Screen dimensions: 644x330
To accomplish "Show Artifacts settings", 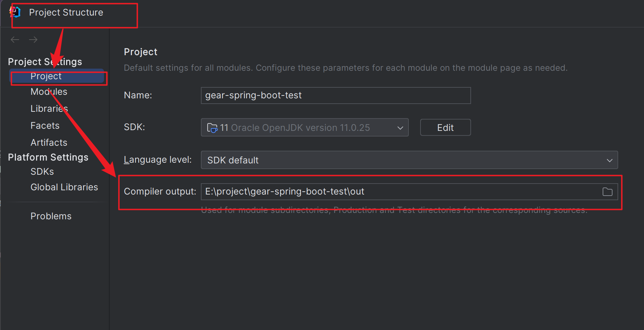I will [x=49, y=143].
